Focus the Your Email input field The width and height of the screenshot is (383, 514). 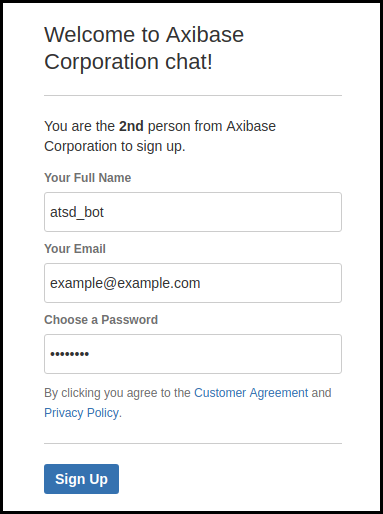[193, 283]
